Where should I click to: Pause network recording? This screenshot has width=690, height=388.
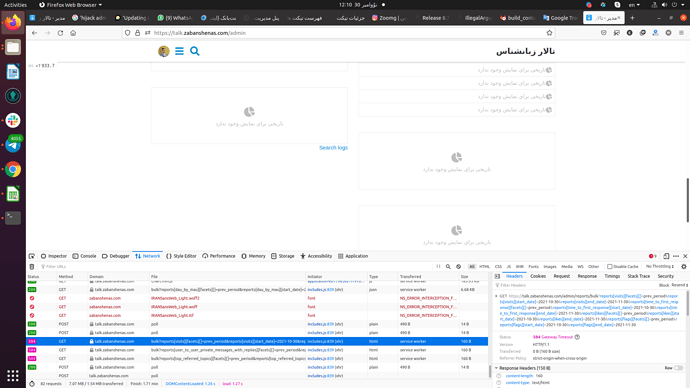(x=438, y=267)
